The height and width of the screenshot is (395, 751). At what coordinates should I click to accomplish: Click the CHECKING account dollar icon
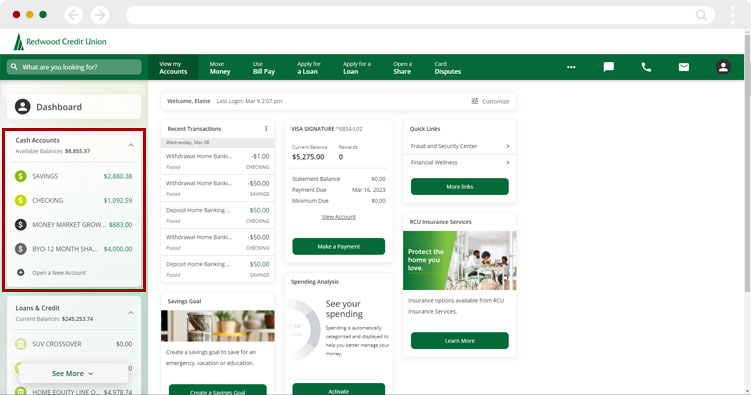click(x=21, y=200)
